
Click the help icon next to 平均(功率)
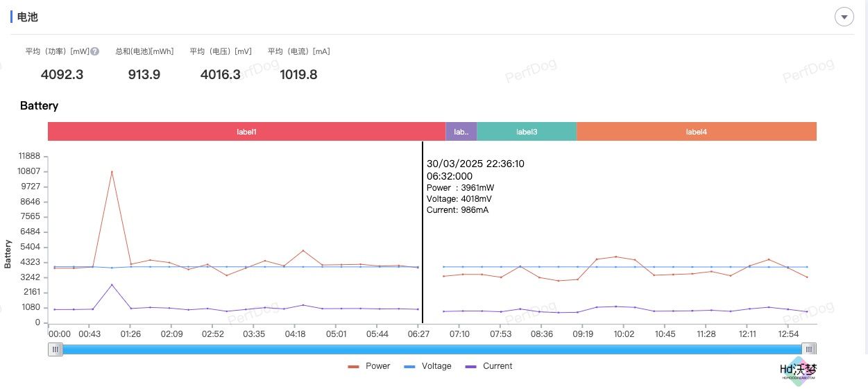[x=95, y=51]
